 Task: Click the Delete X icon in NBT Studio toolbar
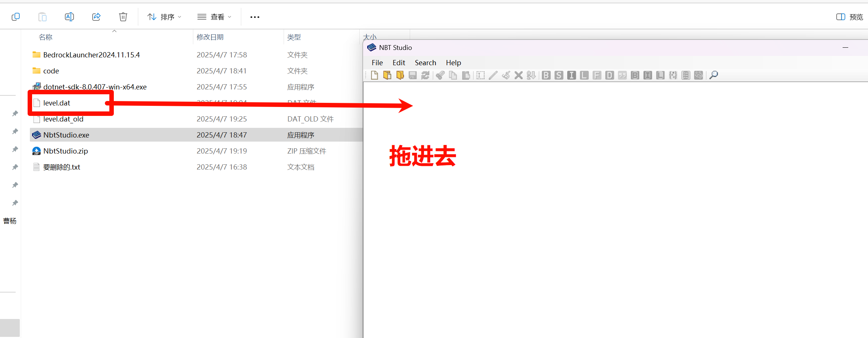pyautogui.click(x=518, y=75)
